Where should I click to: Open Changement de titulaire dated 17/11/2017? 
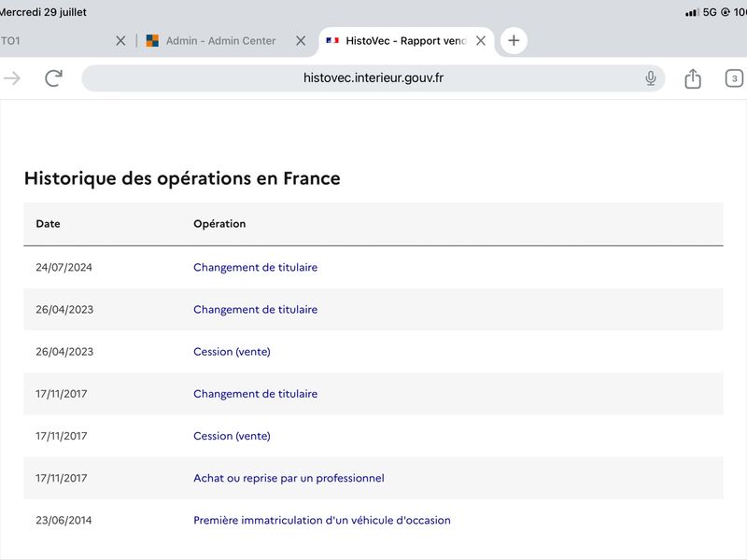pyautogui.click(x=255, y=394)
